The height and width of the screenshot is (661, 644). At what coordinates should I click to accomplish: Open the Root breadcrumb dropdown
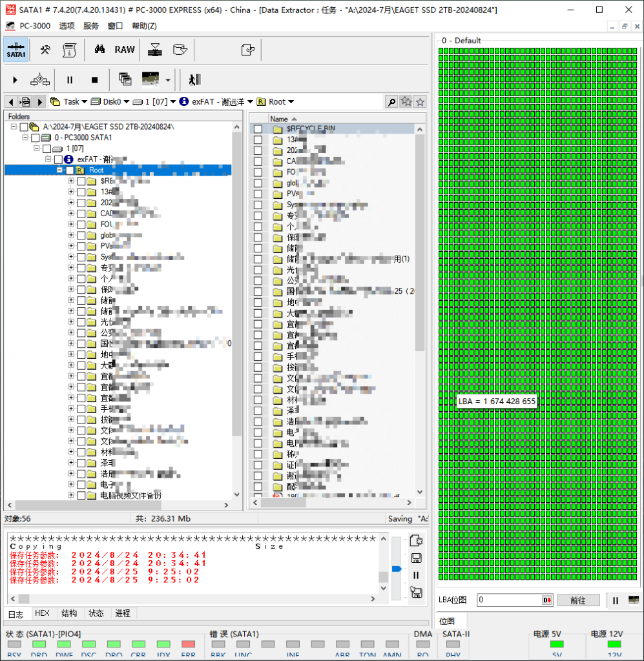[x=291, y=101]
